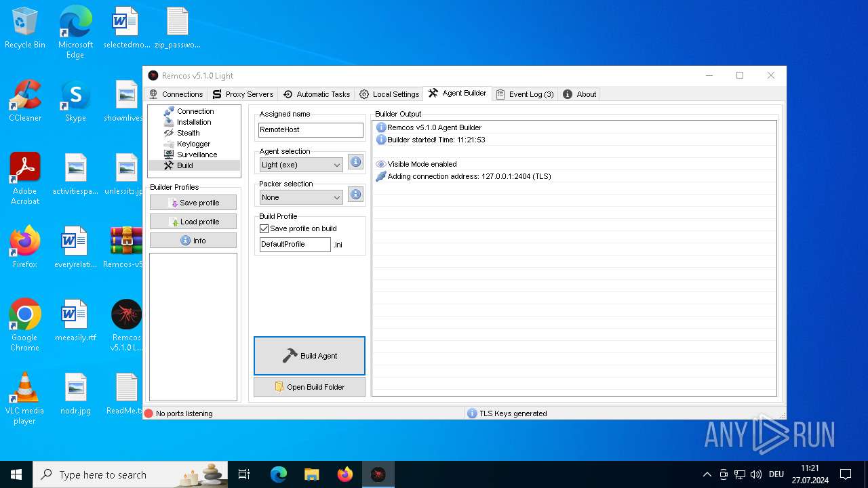Click the DefaultProfile name field

[x=295, y=244]
